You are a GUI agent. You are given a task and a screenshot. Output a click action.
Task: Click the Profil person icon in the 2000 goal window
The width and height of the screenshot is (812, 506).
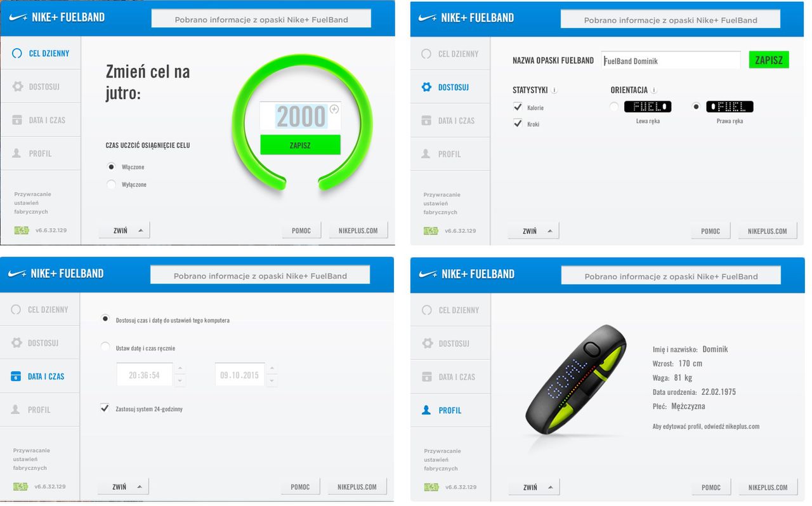pyautogui.click(x=17, y=153)
